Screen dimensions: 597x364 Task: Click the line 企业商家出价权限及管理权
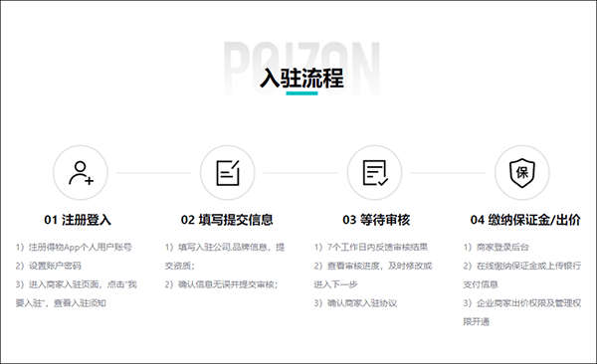tap(522, 303)
